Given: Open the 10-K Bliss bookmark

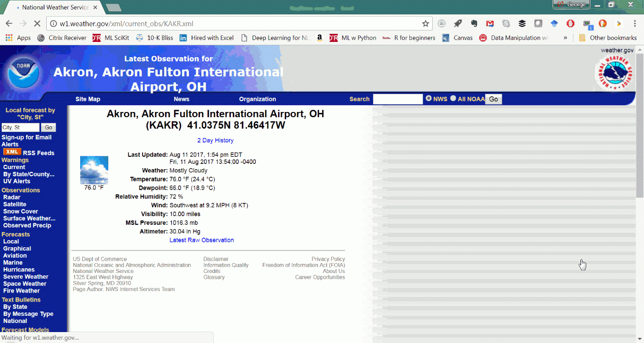Looking at the screenshot, I should (x=155, y=38).
